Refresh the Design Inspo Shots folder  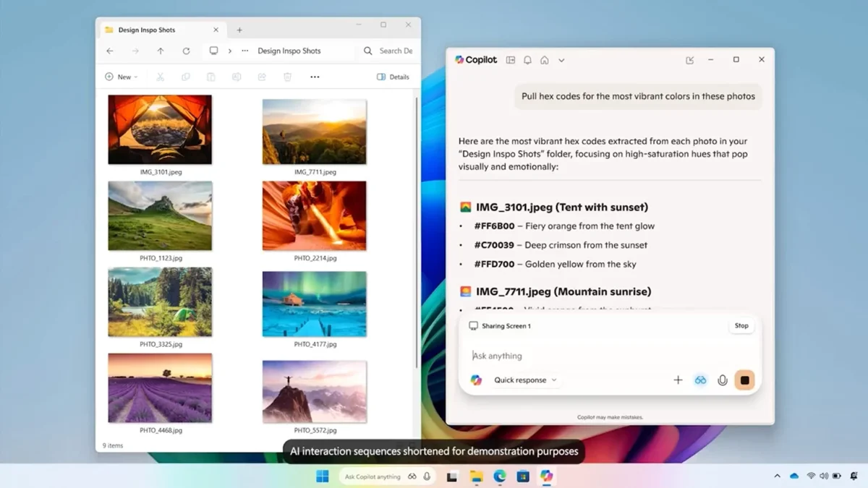(x=186, y=51)
